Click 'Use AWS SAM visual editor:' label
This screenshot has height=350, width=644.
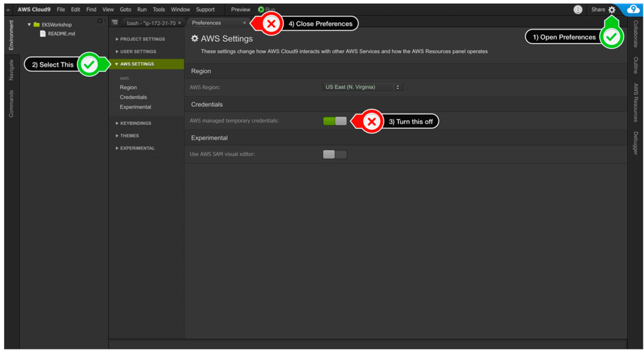click(x=222, y=154)
